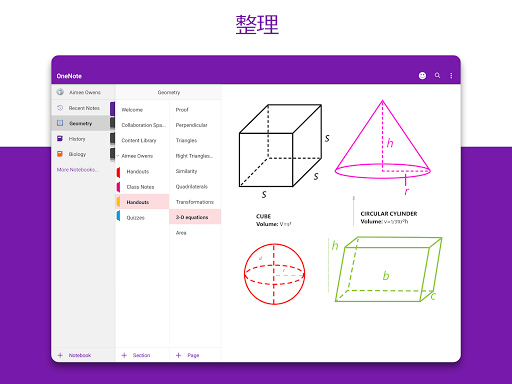The width and height of the screenshot is (512, 384).
Task: Click the plus icon next to Notebook
Action: coord(60,355)
